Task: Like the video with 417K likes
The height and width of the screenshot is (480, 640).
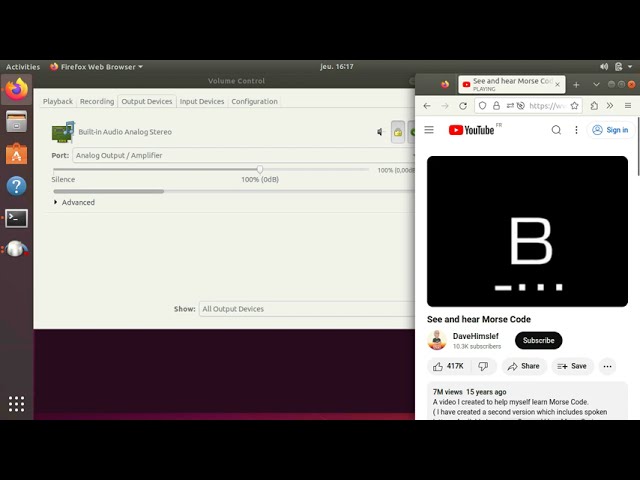Action: pos(448,366)
